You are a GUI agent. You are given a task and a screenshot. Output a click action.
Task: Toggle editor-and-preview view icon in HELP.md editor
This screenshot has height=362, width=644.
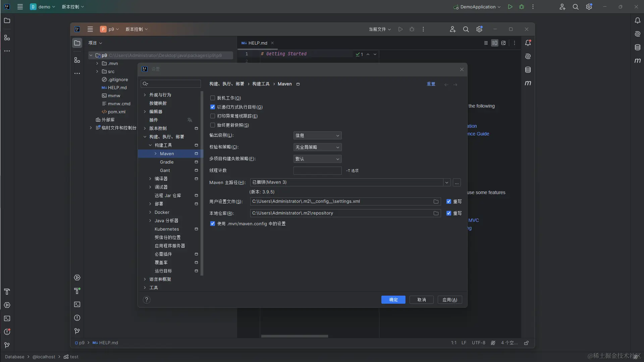coord(495,43)
